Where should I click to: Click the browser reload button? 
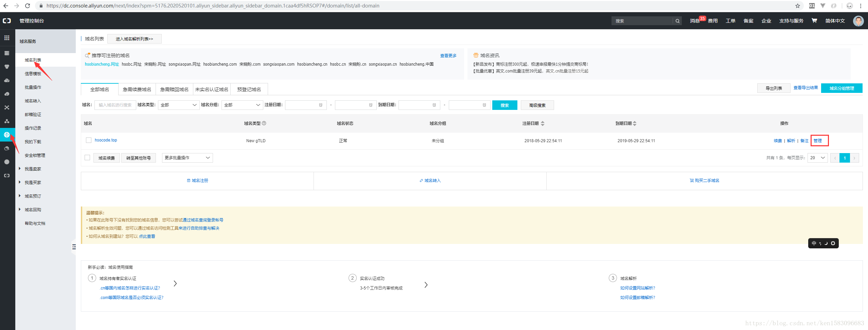tap(28, 6)
